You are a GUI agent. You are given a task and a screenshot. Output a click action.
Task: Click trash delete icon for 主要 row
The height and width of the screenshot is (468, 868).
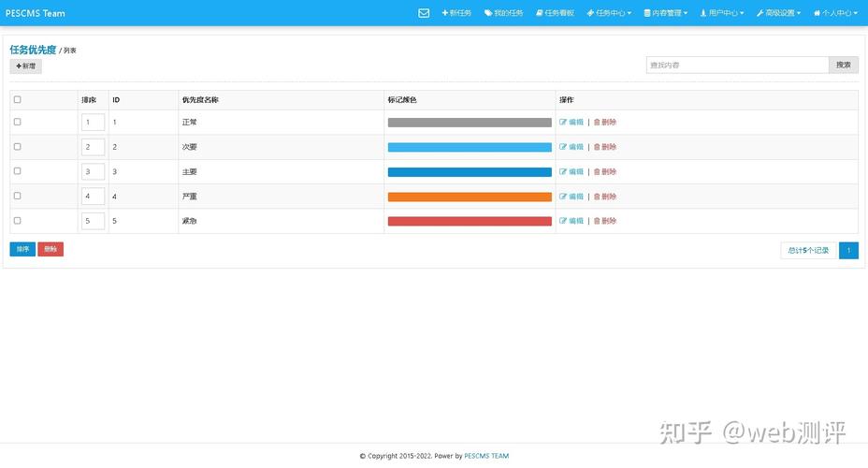tap(597, 171)
